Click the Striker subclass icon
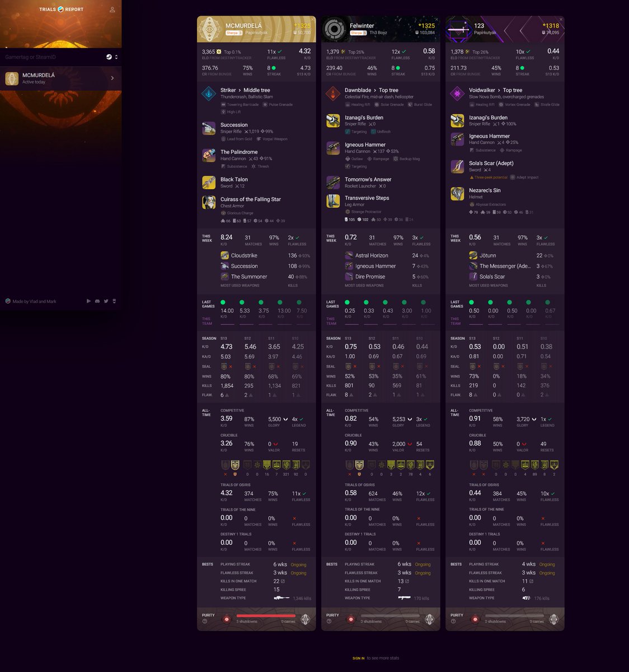Image resolution: width=629 pixels, height=672 pixels. 209,94
